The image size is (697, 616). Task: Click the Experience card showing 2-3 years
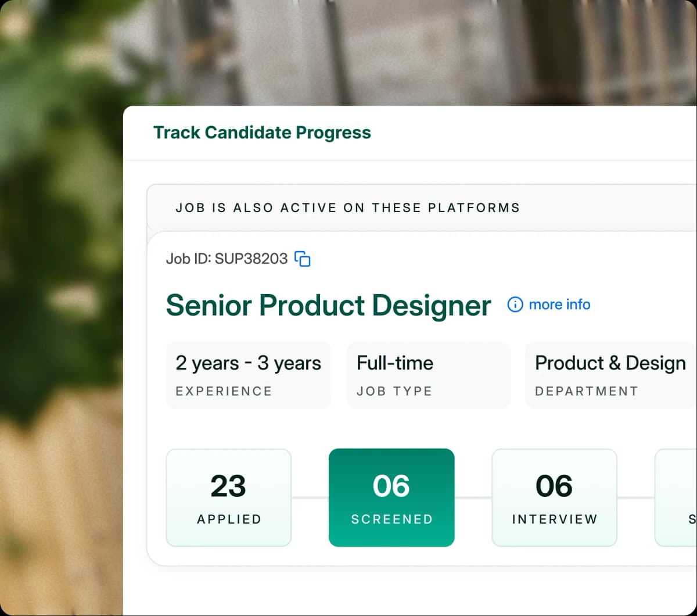click(249, 375)
